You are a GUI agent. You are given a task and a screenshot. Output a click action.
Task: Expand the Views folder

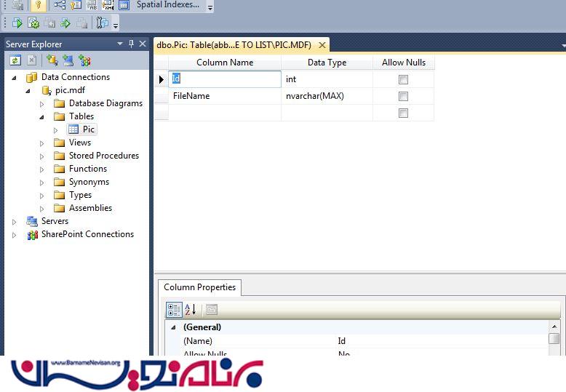tap(42, 143)
